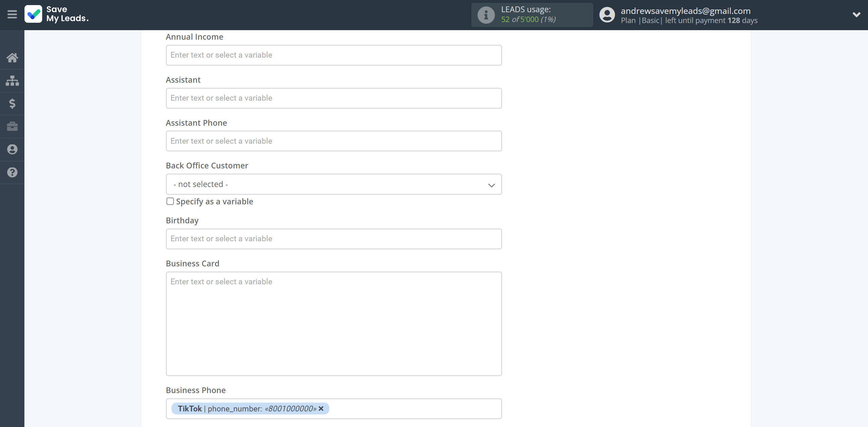
Task: Open the briefcase services icon
Action: pos(12,126)
